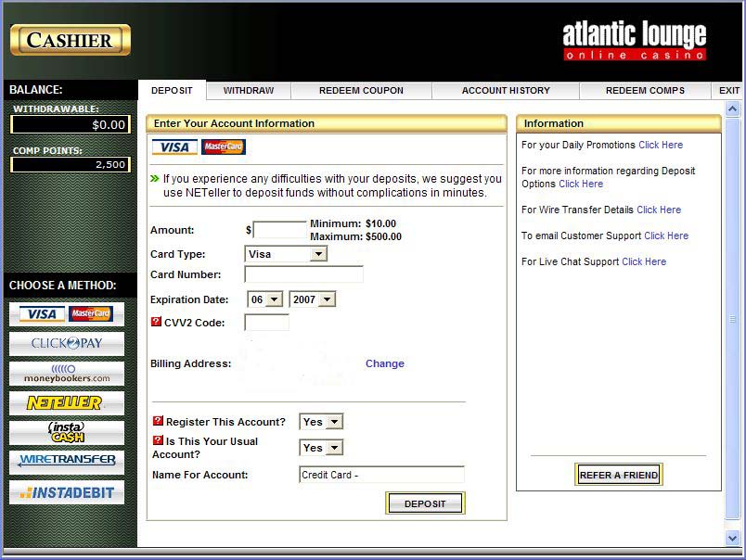Choose Moneybookers payment method

(x=67, y=374)
